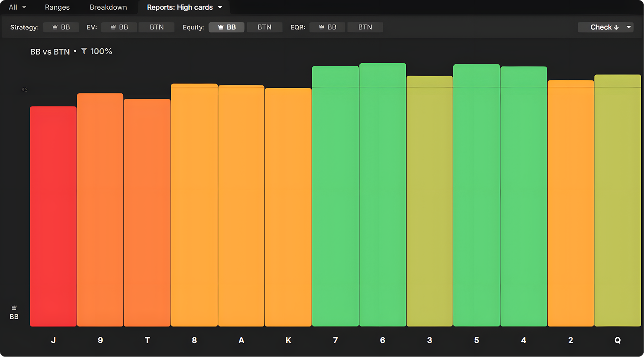Switch to the Ranges tab

[x=57, y=7]
